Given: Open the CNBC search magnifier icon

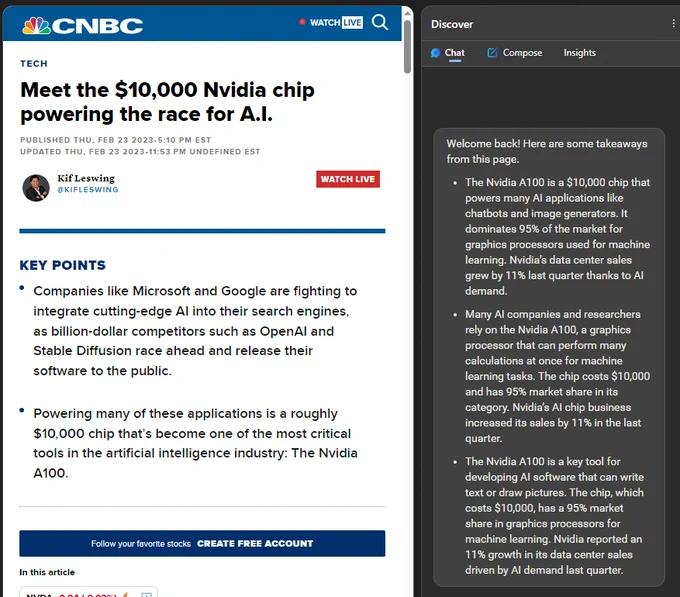Looking at the screenshot, I should pyautogui.click(x=379, y=22).
